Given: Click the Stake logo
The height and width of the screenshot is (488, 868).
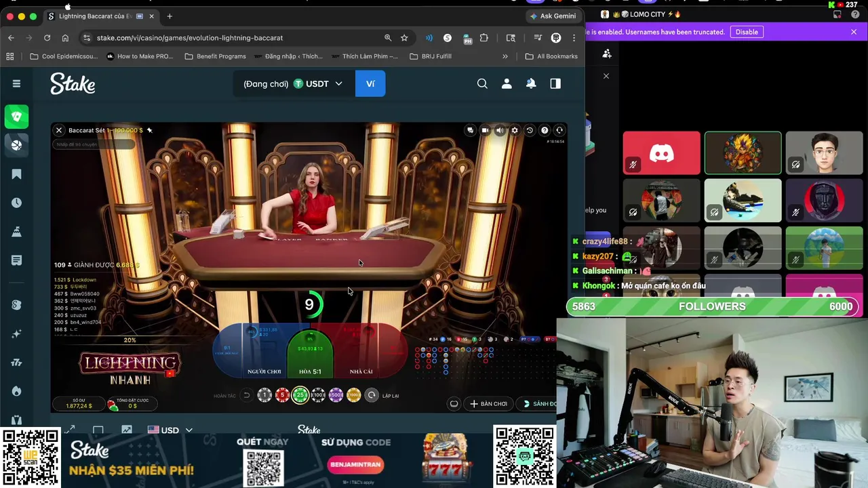Looking at the screenshot, I should coord(73,83).
